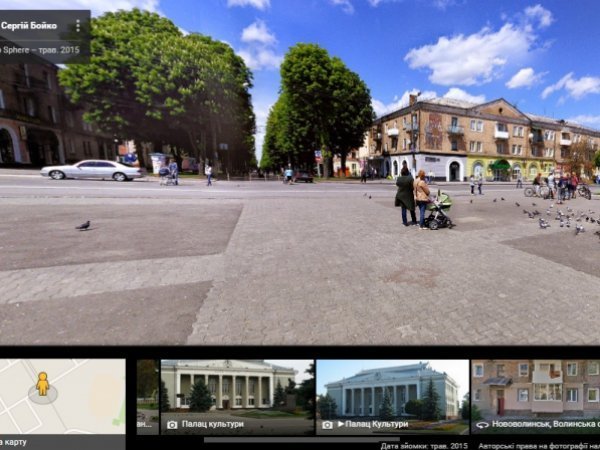
Task: Click the yellow Pegman icon on minimap
Action: coord(42,383)
